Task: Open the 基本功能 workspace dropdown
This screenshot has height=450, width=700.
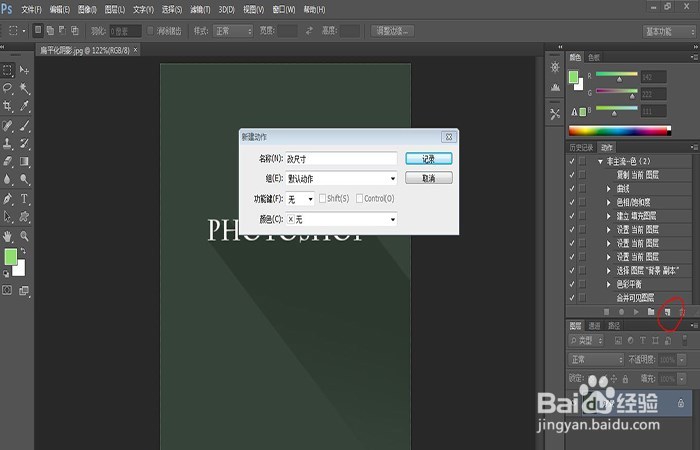Action: point(670,31)
